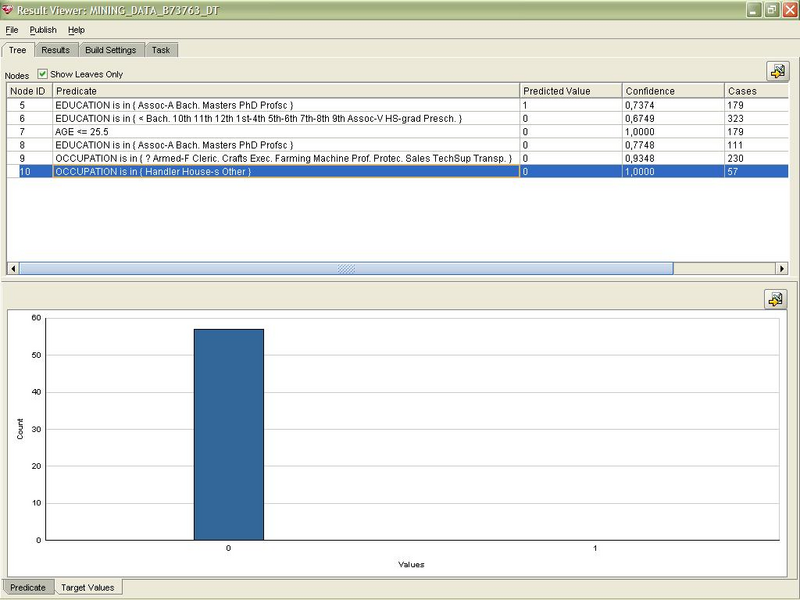Select node 6 row in the table
Viewport: 800px width, 600px height.
(397, 118)
